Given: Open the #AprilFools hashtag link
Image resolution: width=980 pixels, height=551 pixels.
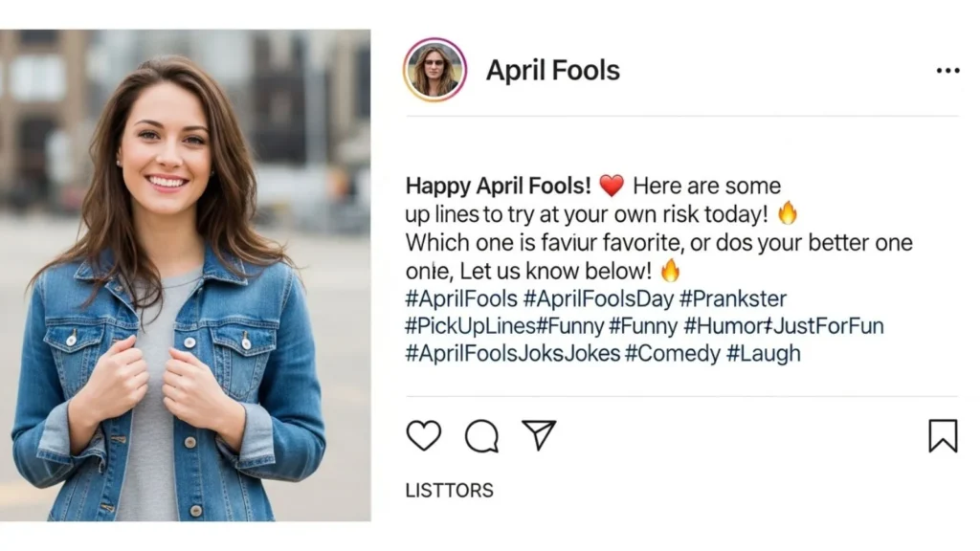Looking at the screenshot, I should coord(461,298).
